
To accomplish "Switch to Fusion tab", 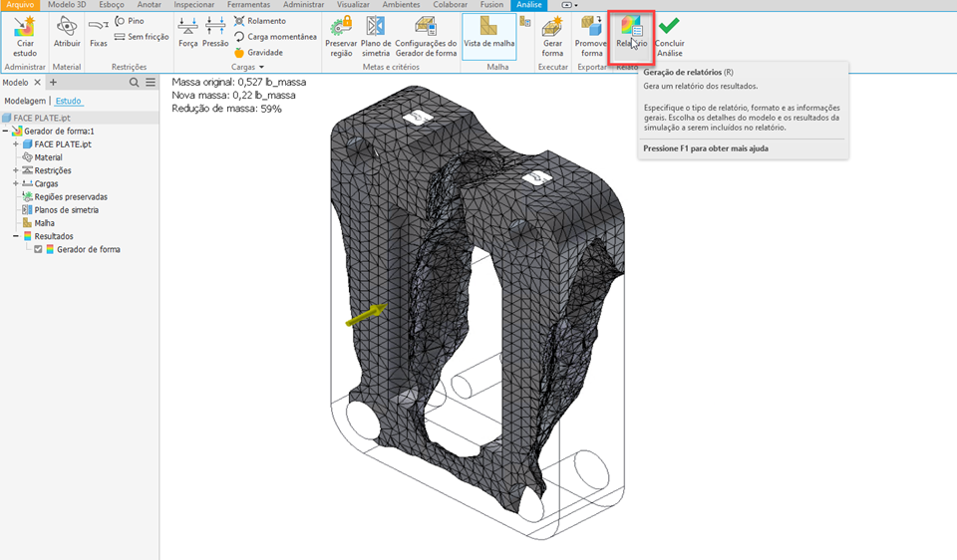I will click(491, 5).
